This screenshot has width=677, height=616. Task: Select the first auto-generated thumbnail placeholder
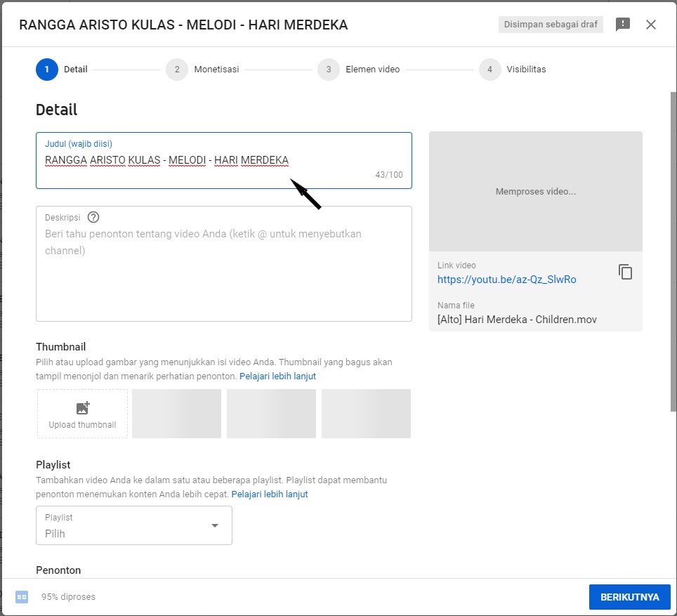(x=176, y=414)
